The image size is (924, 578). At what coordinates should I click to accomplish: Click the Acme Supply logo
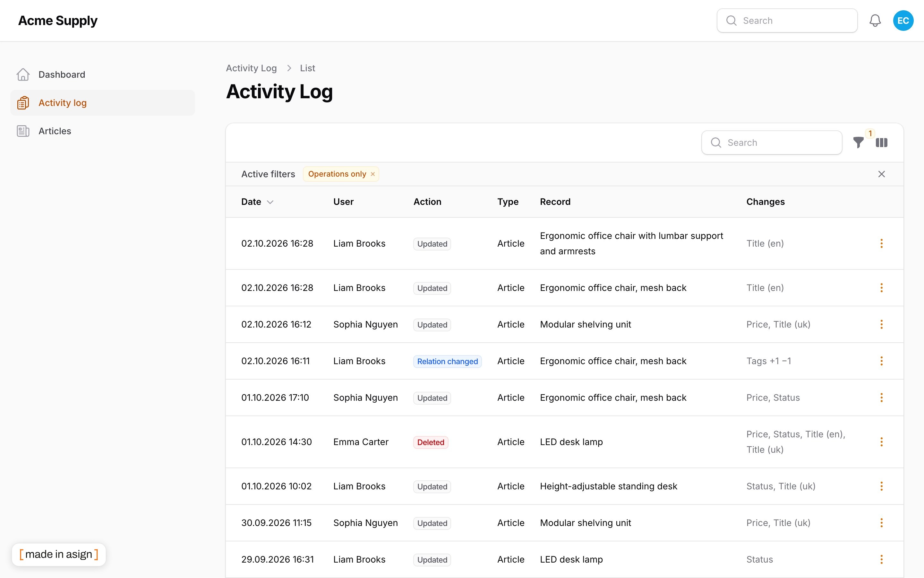tap(58, 21)
